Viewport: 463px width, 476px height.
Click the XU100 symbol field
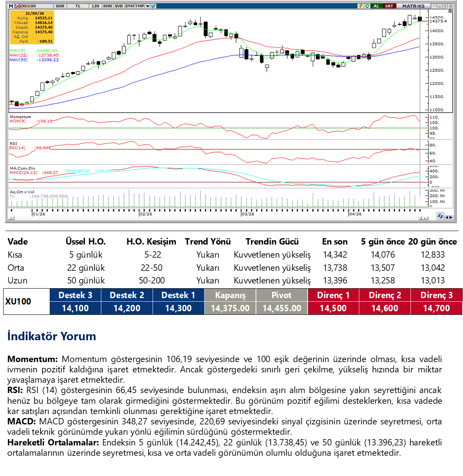(x=29, y=6)
